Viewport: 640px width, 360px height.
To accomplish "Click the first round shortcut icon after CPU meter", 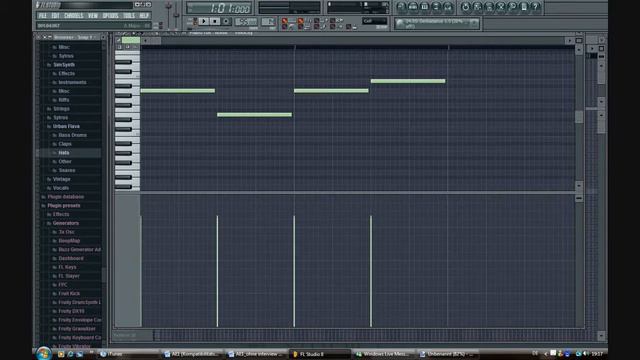I will [401, 7].
